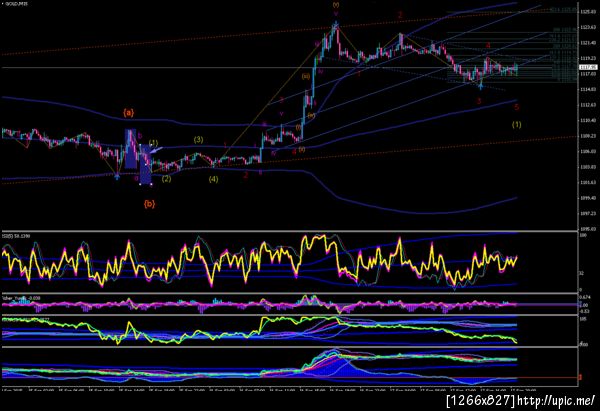Click the 1123.63 price axis label
The image size is (600, 411).
(x=588, y=28)
